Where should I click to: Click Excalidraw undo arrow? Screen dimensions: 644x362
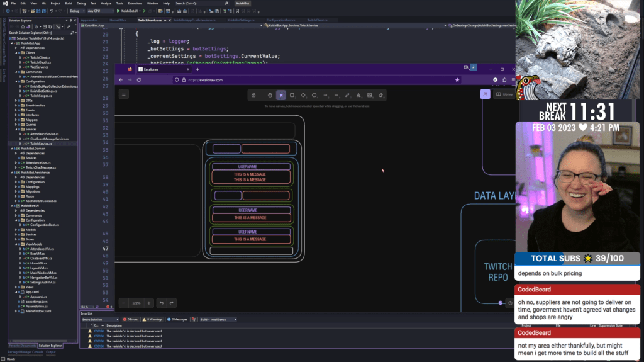pyautogui.click(x=162, y=303)
